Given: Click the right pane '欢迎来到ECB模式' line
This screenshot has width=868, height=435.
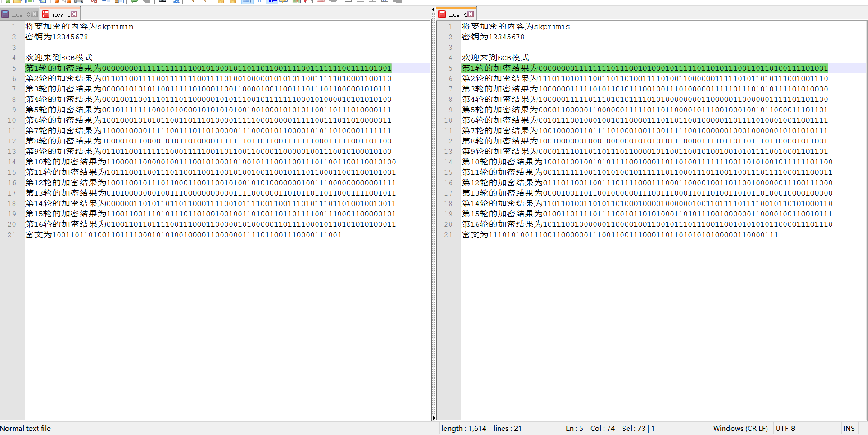Looking at the screenshot, I should 495,58.
